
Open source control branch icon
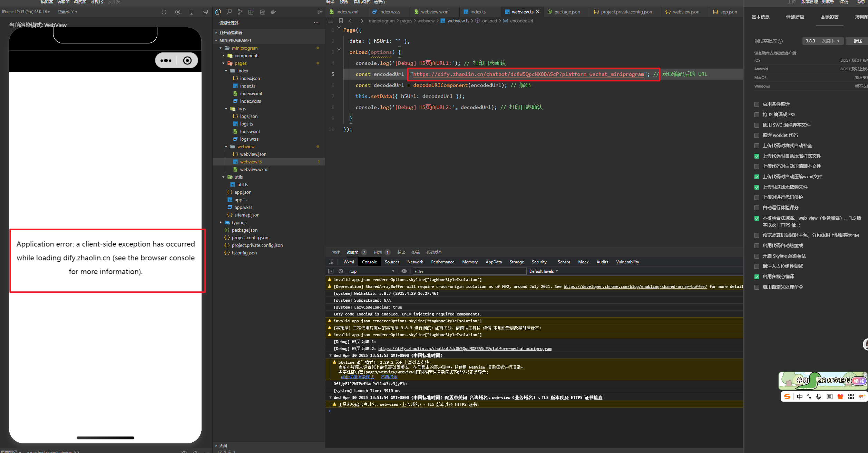pyautogui.click(x=240, y=12)
